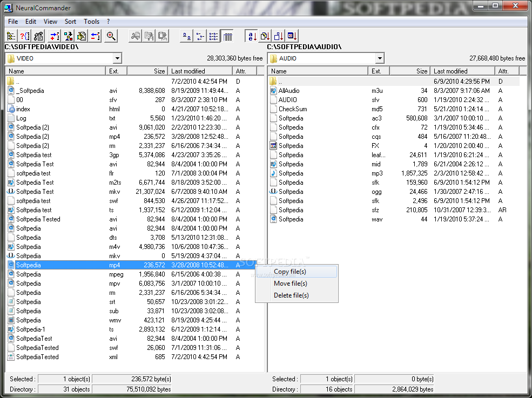Toggle sort by name button

[251, 36]
